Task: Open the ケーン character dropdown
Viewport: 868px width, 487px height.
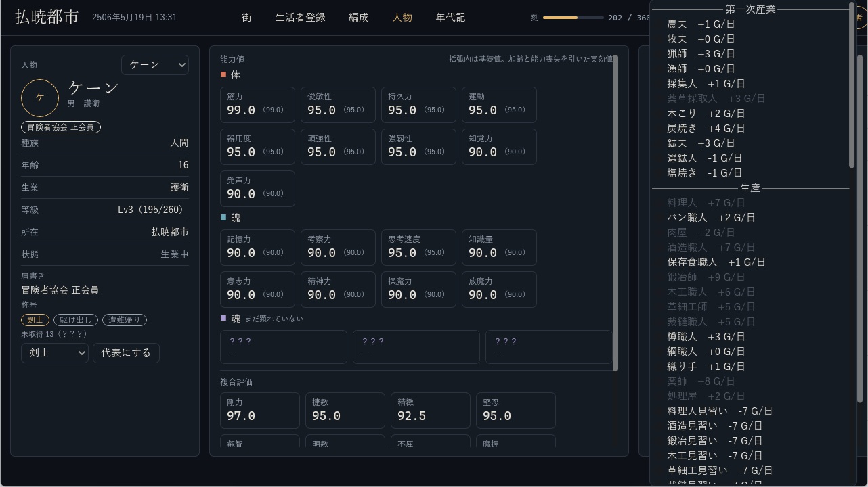Action: pyautogui.click(x=155, y=65)
